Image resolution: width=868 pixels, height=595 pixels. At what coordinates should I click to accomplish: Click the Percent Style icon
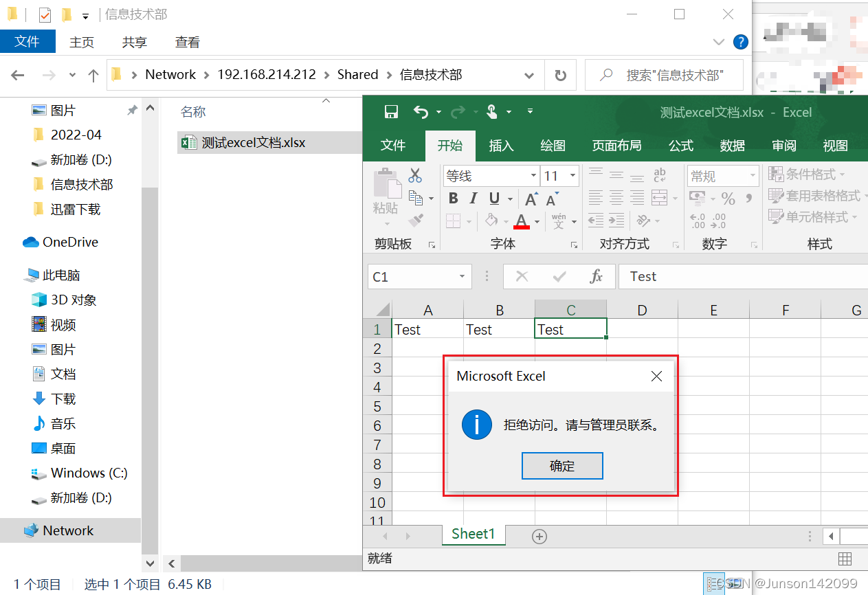click(x=728, y=199)
